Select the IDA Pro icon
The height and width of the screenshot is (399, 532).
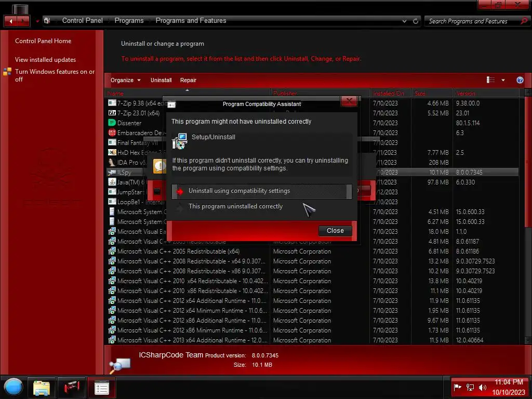tap(112, 162)
